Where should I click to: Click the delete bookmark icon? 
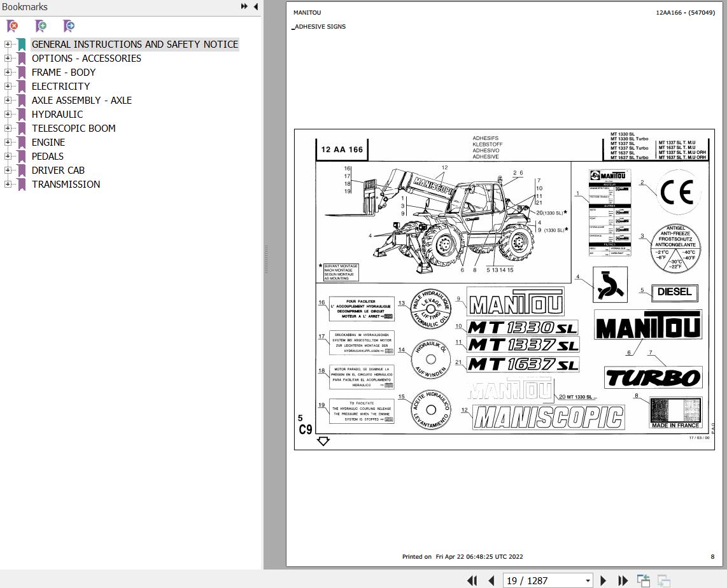tap(11, 26)
